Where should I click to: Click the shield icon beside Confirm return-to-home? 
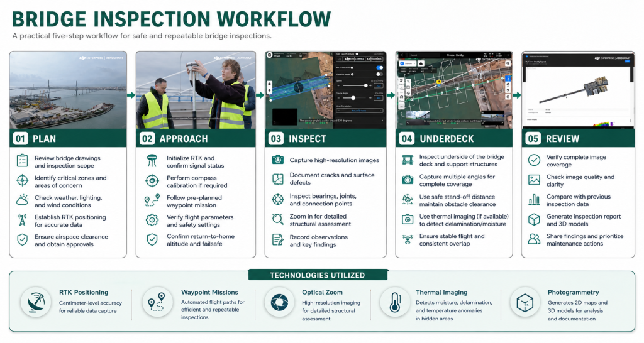pos(152,239)
